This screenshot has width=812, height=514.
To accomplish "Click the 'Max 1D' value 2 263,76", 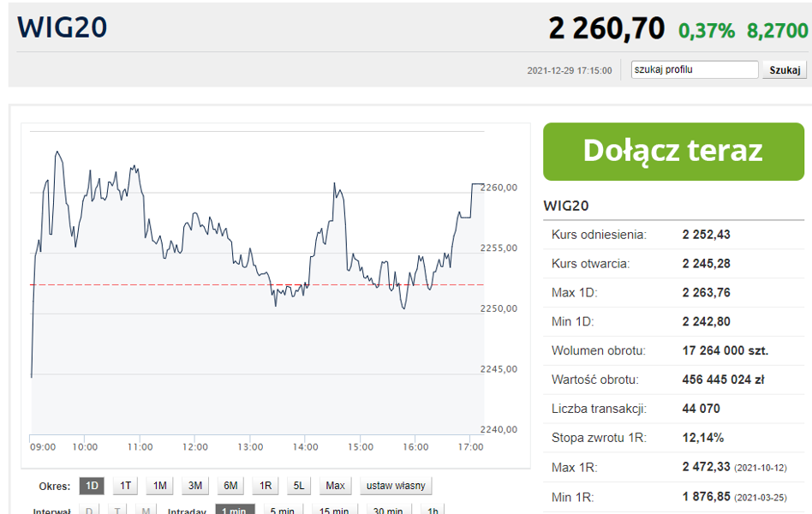I will 706,293.
